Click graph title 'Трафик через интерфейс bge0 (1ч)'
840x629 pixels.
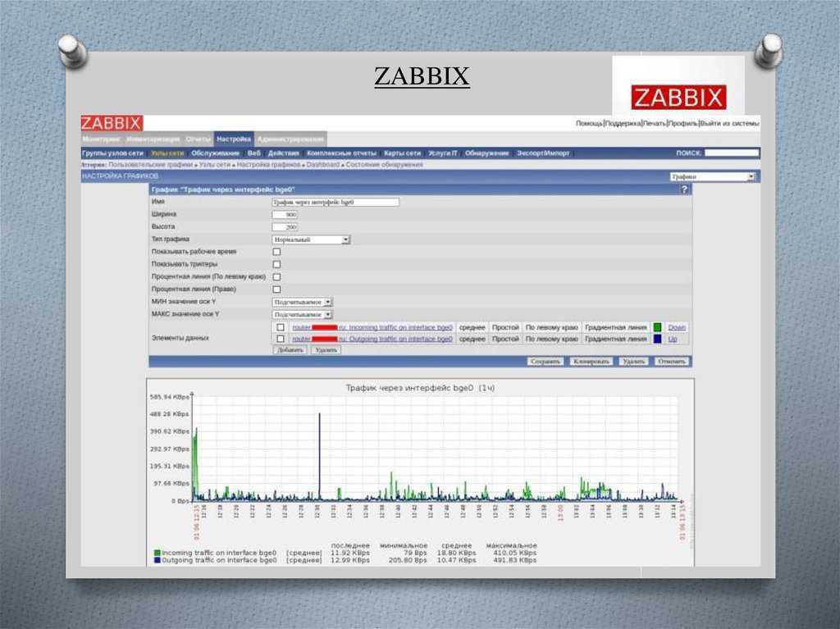point(420,388)
